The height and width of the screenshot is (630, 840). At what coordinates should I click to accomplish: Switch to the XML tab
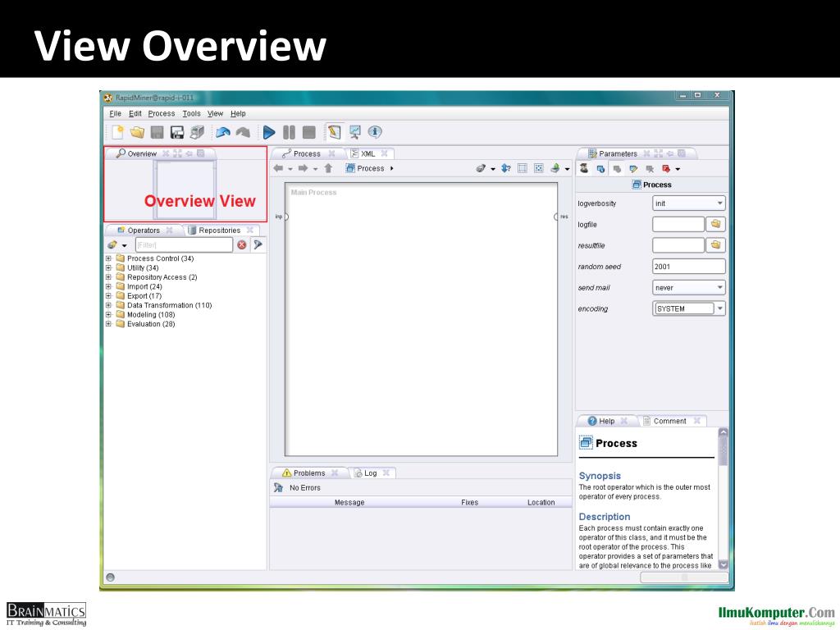367,153
